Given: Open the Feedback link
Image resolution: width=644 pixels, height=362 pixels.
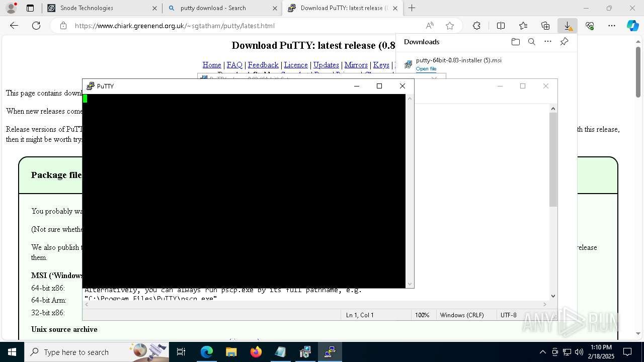Looking at the screenshot, I should (263, 65).
